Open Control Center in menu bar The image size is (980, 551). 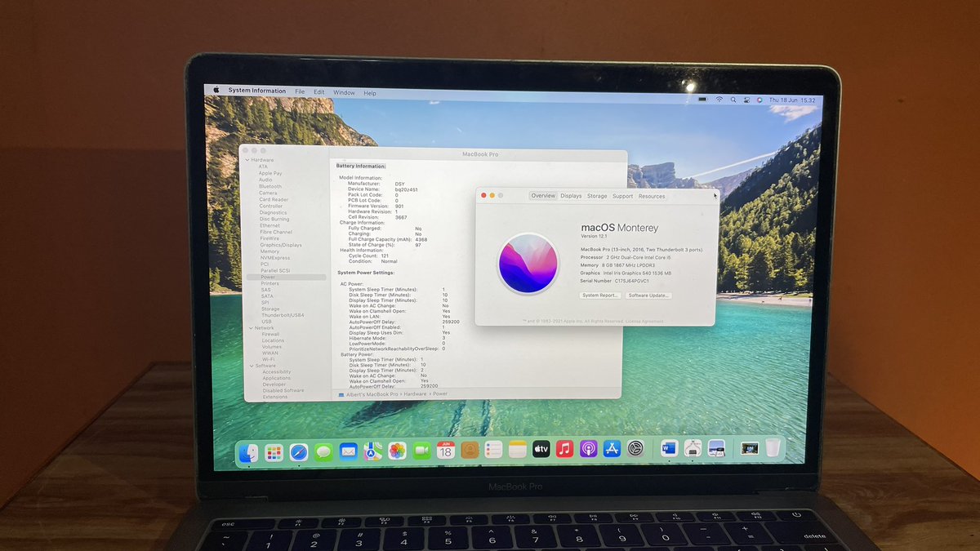(x=746, y=99)
